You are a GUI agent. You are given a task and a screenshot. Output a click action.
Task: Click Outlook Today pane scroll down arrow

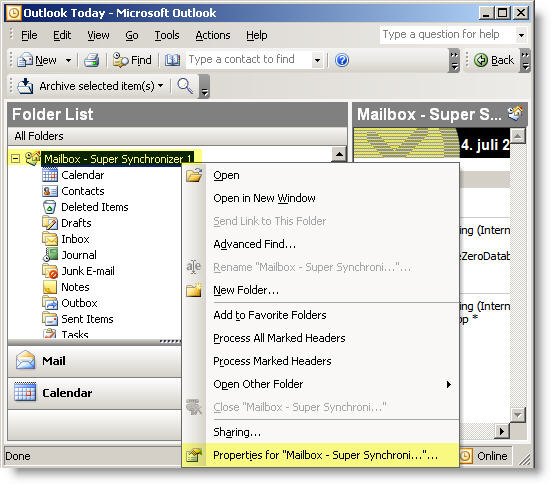pyautogui.click(x=518, y=414)
